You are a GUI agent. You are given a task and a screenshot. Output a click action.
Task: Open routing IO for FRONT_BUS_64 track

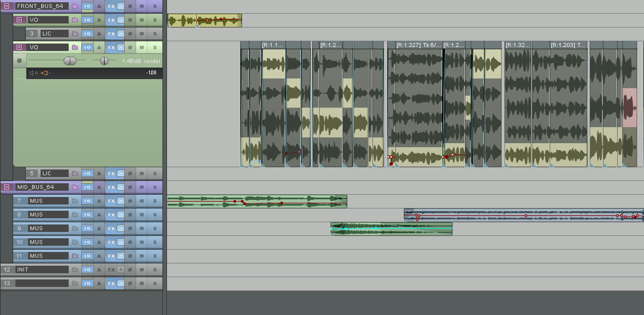87,6
